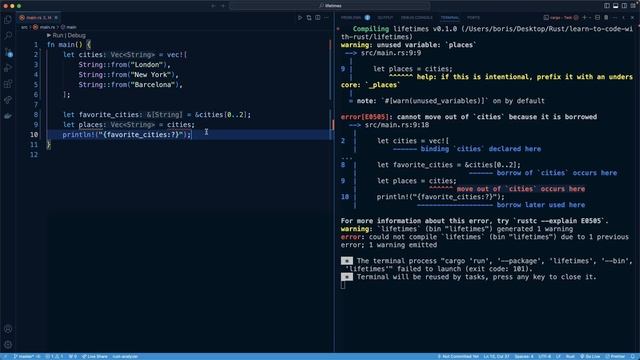
Task: Open Customize Layout icon
Action: coord(633,6)
